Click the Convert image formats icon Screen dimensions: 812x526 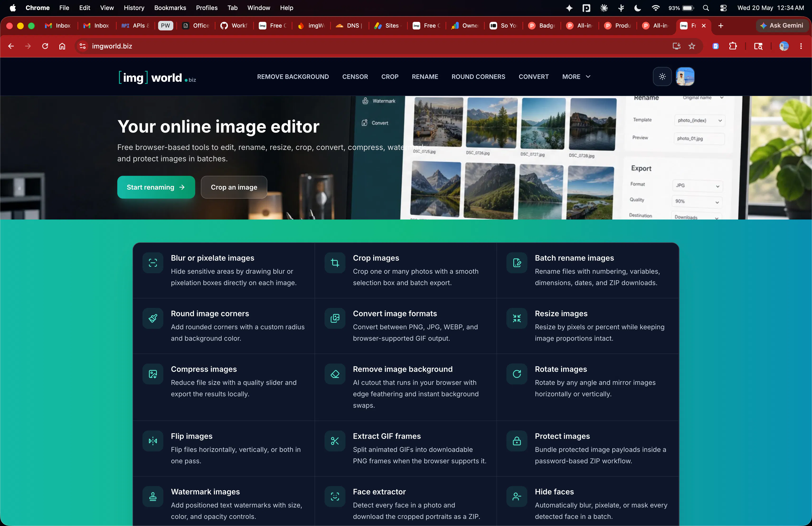(335, 318)
